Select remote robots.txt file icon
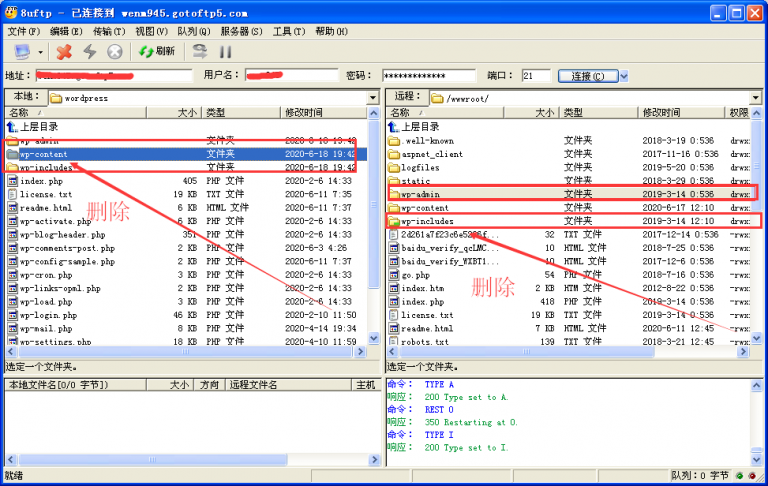This screenshot has width=768, height=486. 394,341
